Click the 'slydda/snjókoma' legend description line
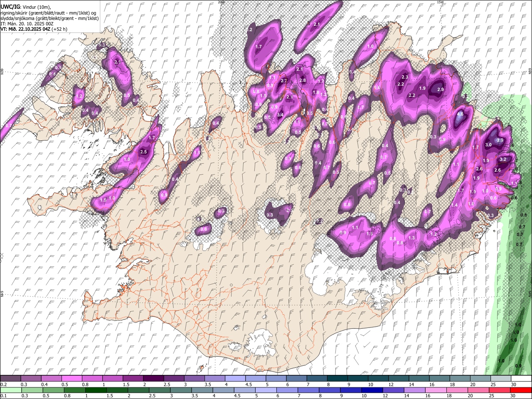The height and width of the screenshot is (399, 532). click(x=49, y=18)
